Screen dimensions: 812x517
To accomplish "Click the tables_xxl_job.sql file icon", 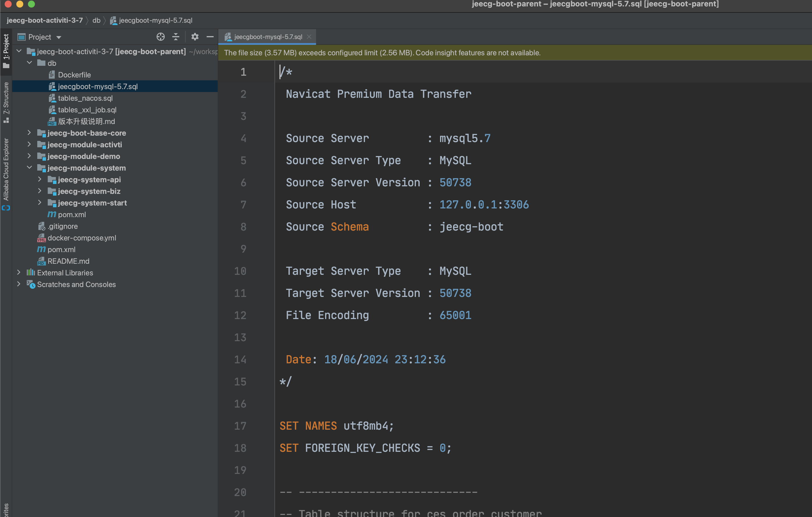I will [52, 110].
